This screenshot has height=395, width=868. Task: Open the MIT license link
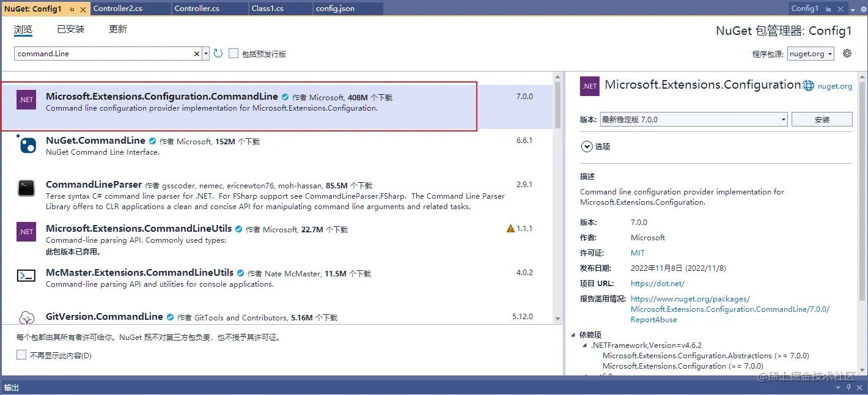[638, 253]
